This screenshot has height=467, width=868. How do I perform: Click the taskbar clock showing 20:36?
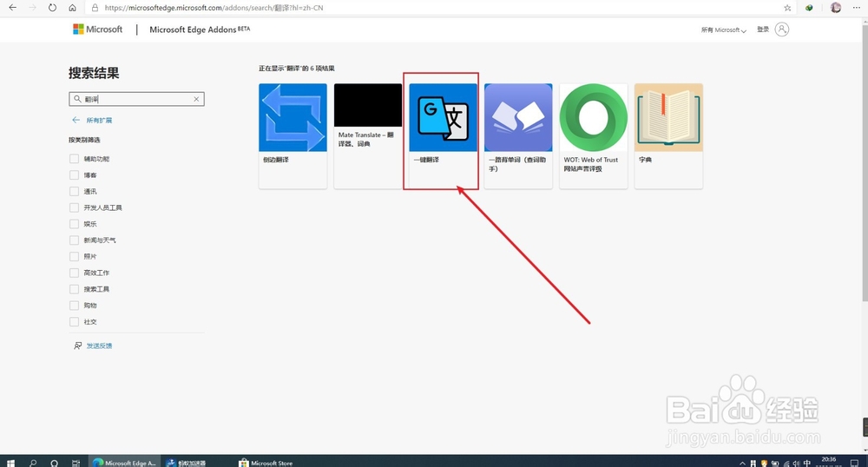(829, 462)
